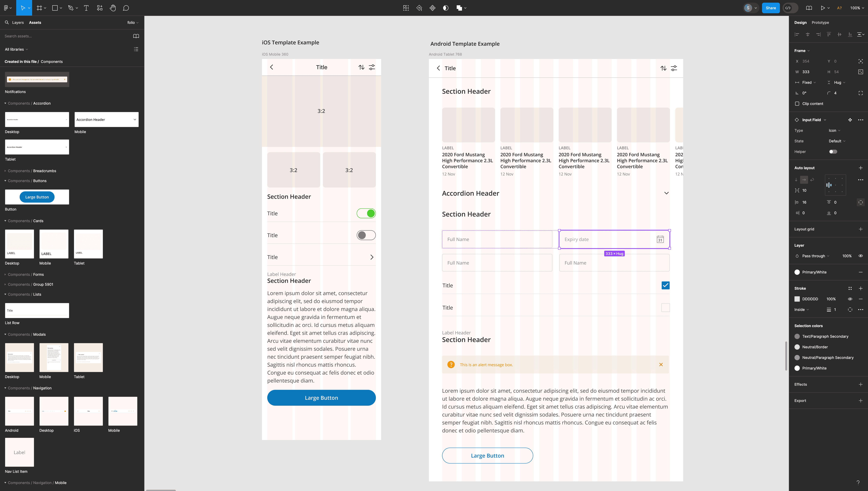Click the align left icon
The image size is (868, 491).
[797, 34]
